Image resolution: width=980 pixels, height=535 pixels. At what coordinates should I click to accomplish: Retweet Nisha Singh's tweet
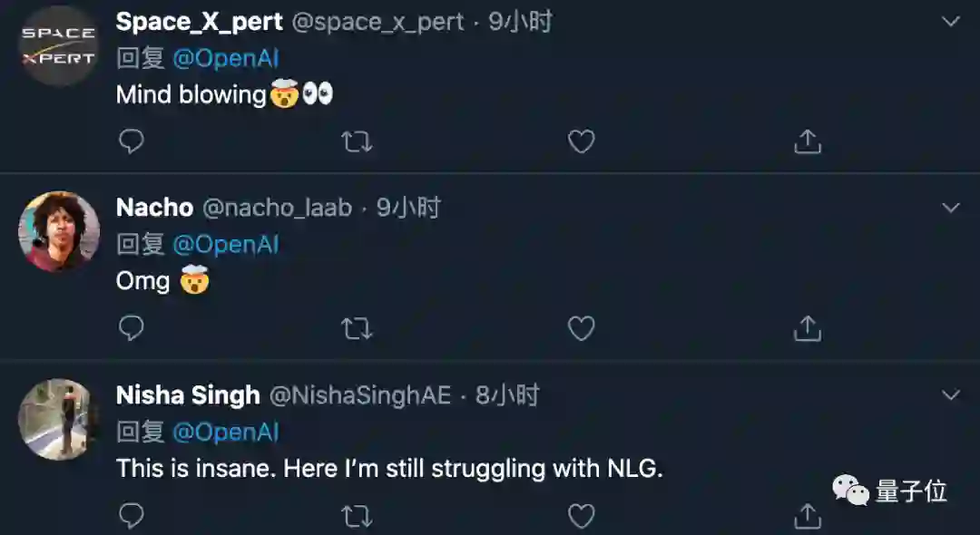(357, 516)
